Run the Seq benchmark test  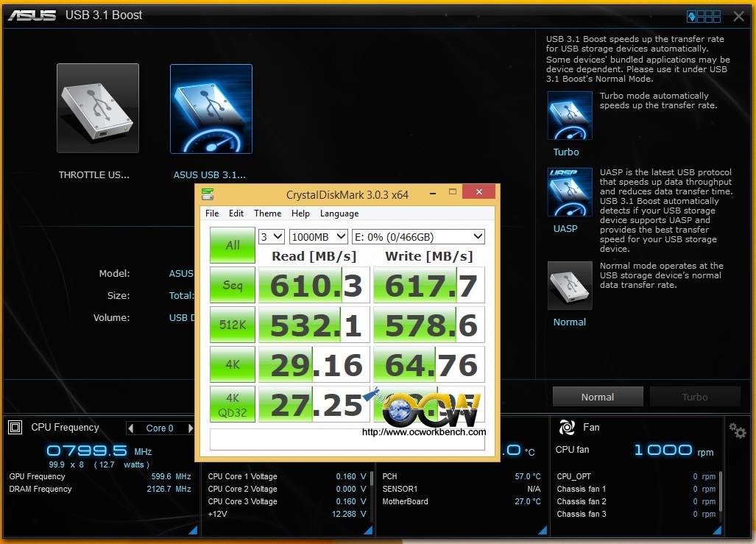point(233,285)
